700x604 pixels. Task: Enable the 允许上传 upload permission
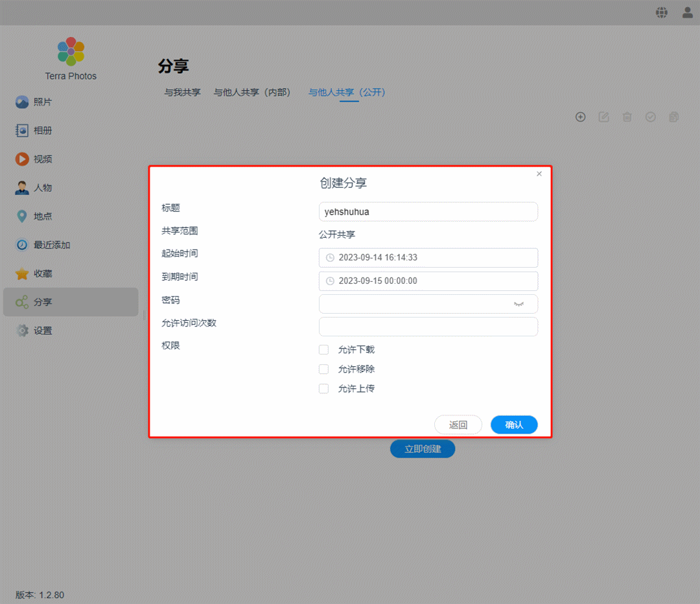point(323,388)
